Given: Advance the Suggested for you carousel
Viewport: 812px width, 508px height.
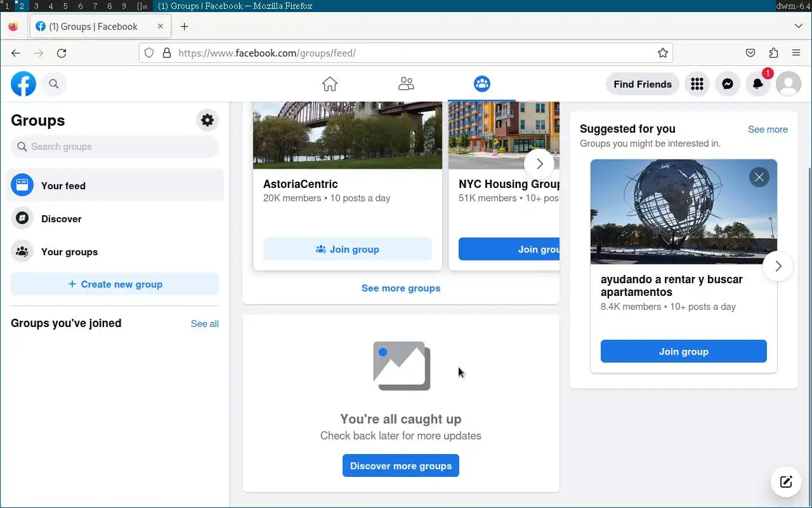Looking at the screenshot, I should pos(778,266).
